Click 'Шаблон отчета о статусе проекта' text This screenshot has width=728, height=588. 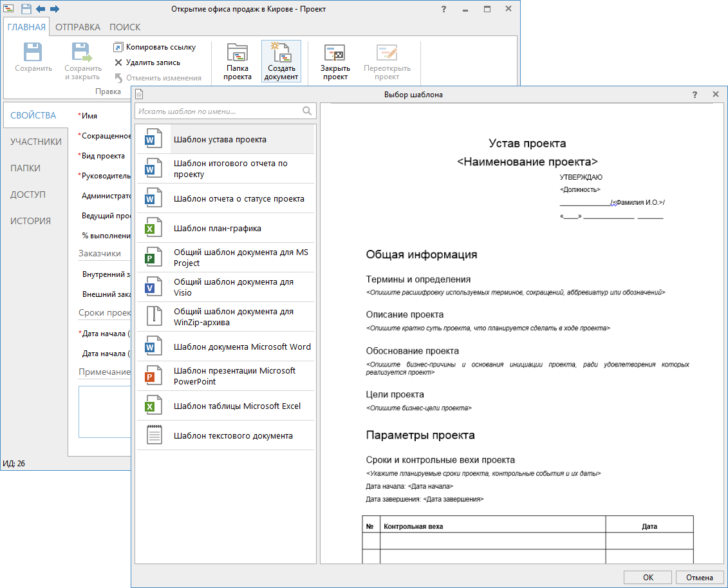[x=239, y=199]
